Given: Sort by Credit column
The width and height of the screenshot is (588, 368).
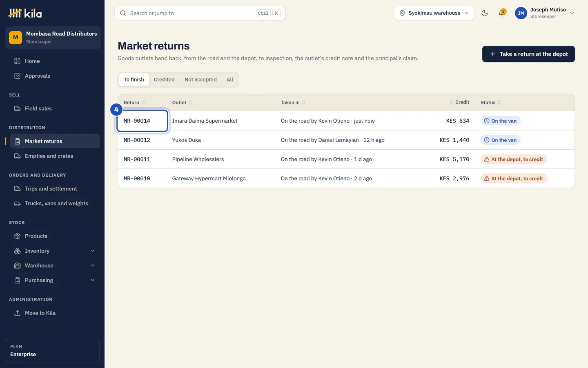Looking at the screenshot, I should click(x=459, y=102).
